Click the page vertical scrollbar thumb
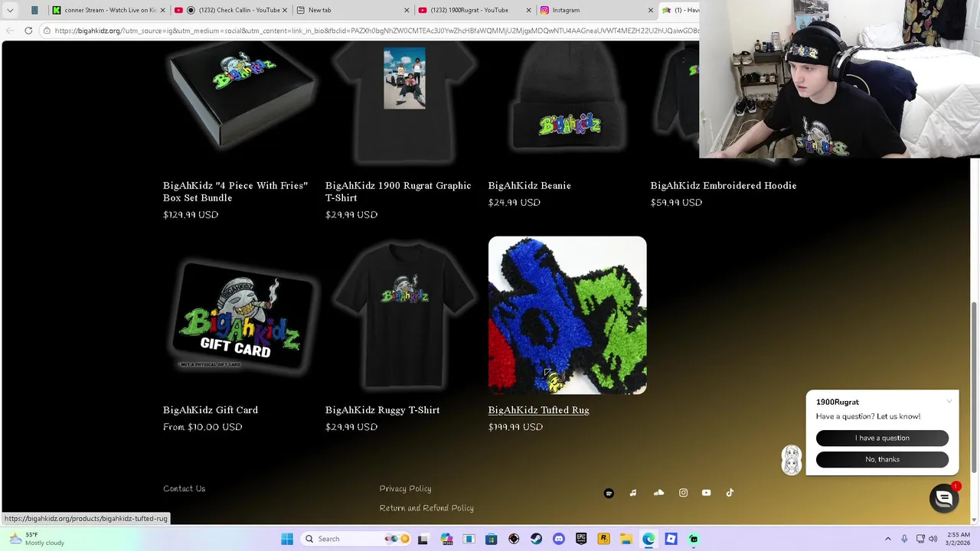 click(975, 386)
